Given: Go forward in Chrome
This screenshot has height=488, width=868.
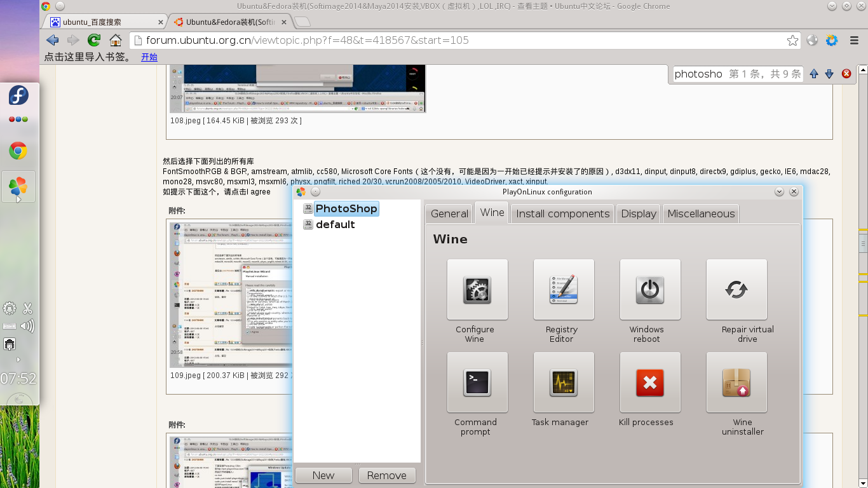Looking at the screenshot, I should coord(73,40).
